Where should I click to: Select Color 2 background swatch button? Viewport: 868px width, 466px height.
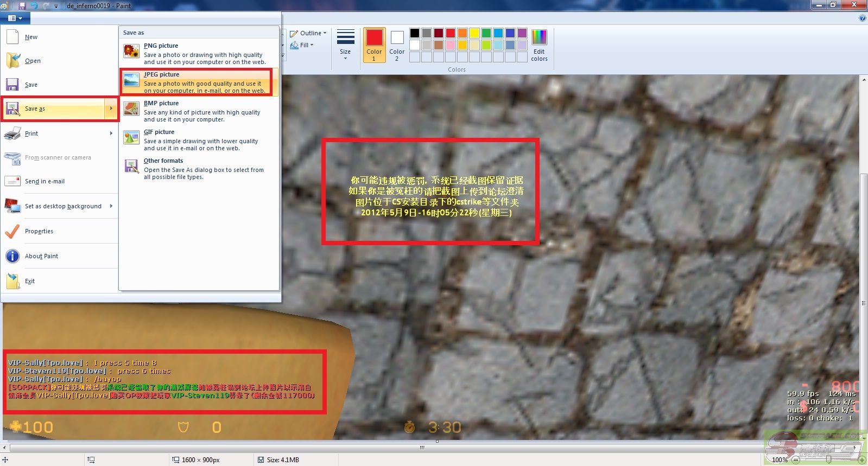tap(397, 45)
